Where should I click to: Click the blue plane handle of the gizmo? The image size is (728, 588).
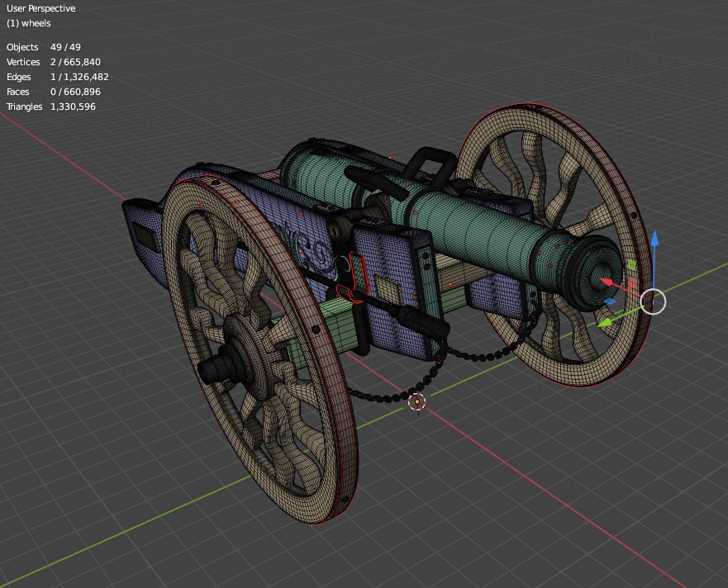(x=610, y=301)
